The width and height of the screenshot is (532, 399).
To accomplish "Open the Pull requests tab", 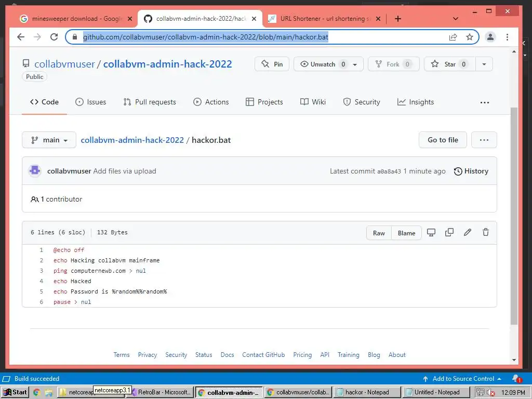I will 150,102.
